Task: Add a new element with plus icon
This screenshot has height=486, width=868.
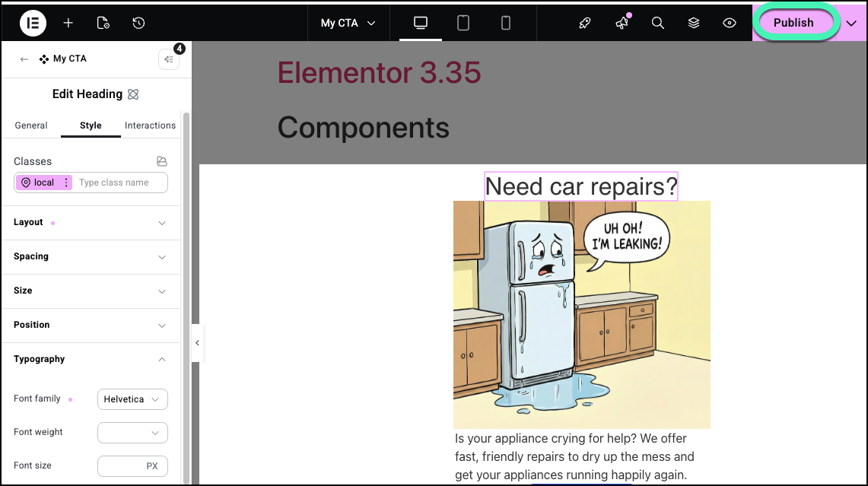Action: click(68, 23)
